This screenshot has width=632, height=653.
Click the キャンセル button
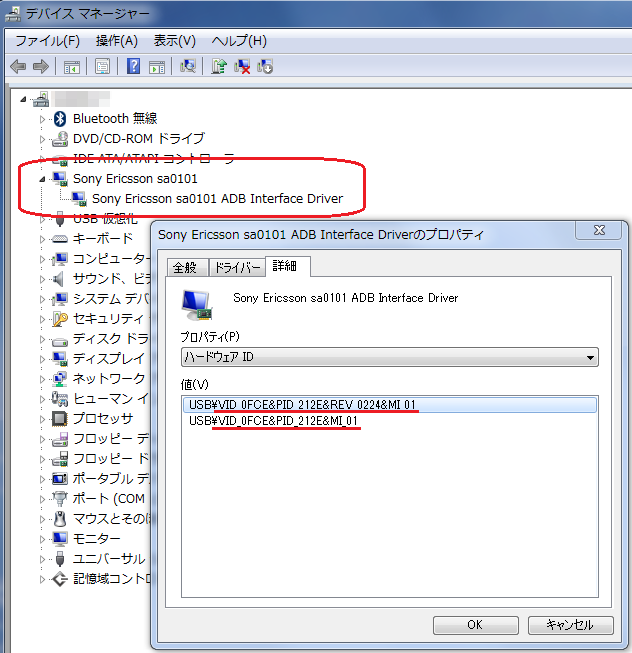point(571,625)
